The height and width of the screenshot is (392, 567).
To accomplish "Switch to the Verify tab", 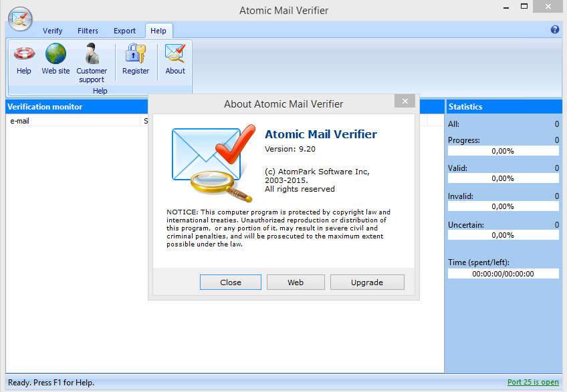I will click(x=52, y=31).
